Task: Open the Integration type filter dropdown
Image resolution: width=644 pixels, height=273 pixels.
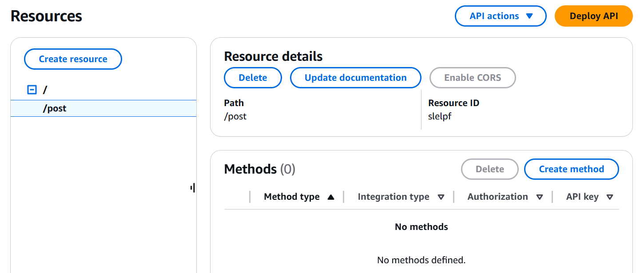Action: point(441,197)
